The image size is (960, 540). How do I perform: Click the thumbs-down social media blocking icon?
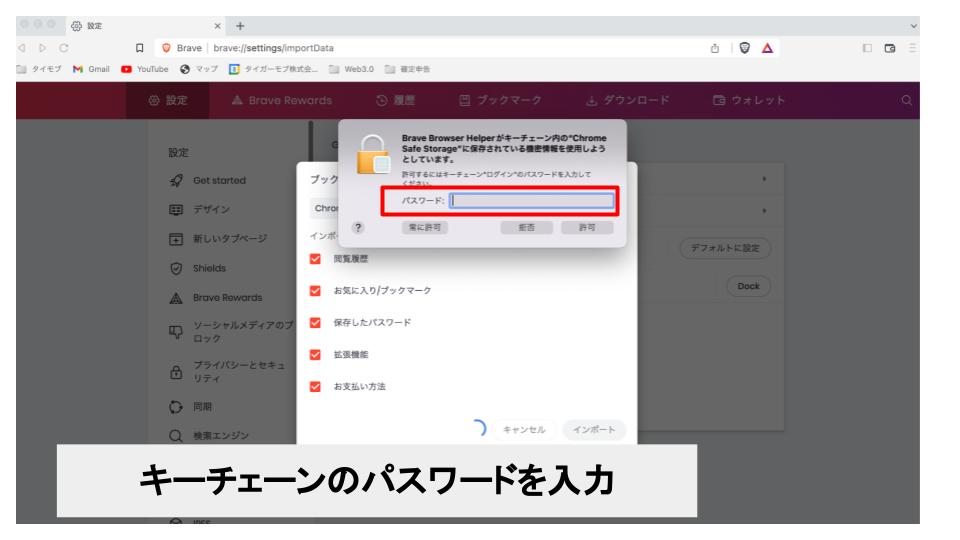click(x=176, y=332)
